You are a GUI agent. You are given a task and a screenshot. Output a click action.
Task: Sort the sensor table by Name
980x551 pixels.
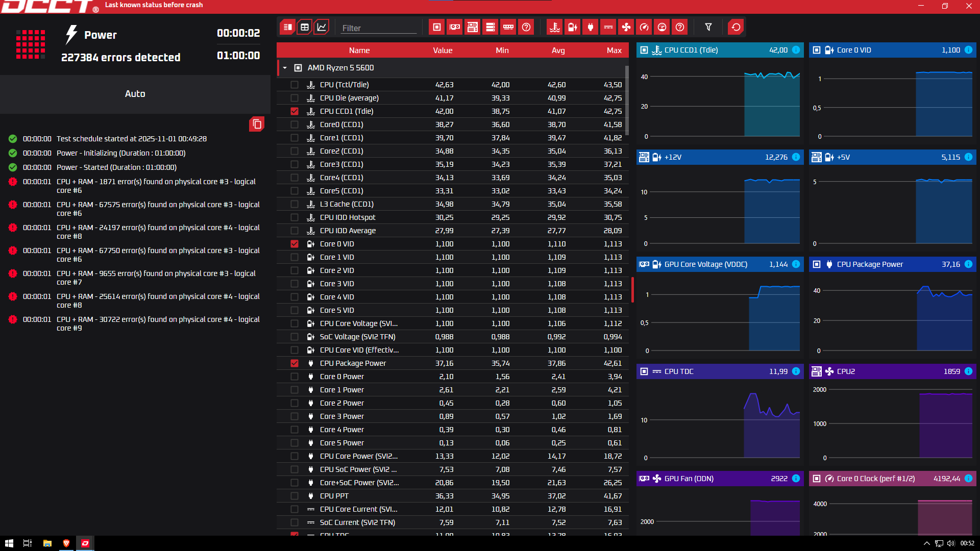pos(359,51)
